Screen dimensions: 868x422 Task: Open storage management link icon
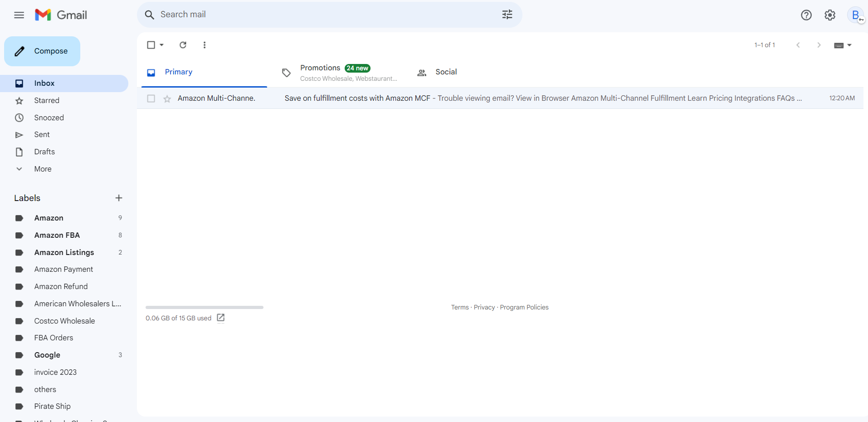[x=221, y=318]
